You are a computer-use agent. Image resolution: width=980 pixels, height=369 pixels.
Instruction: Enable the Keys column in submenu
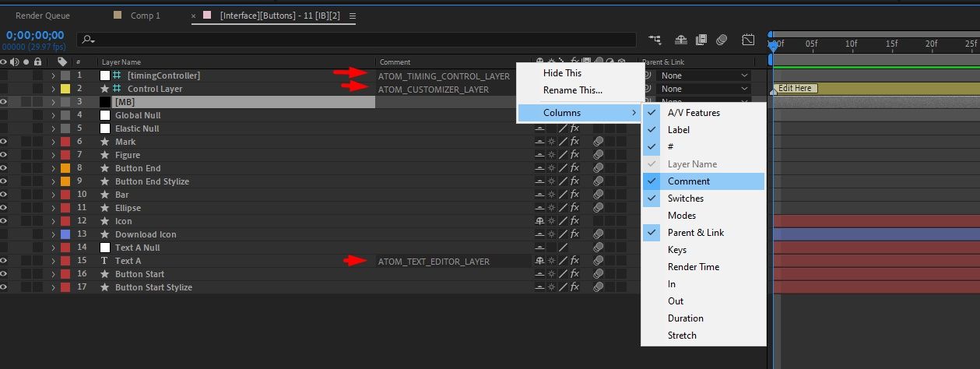tap(704, 250)
